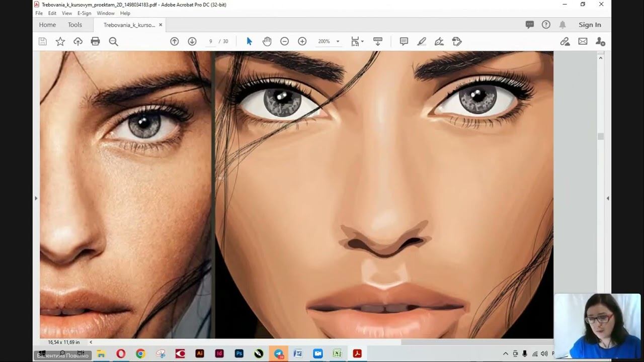Open Adobe Photoshop from taskbar
644x362 pixels.
[239, 353]
